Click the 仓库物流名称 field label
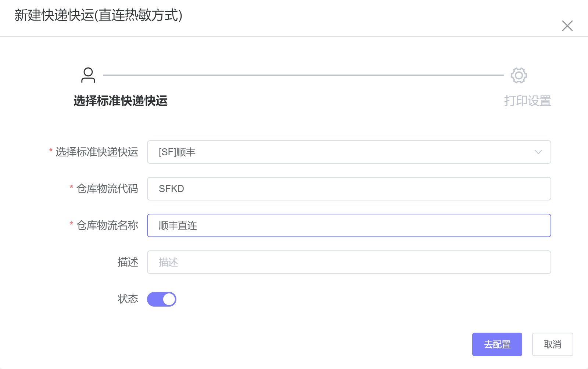The image size is (588, 369). [107, 225]
